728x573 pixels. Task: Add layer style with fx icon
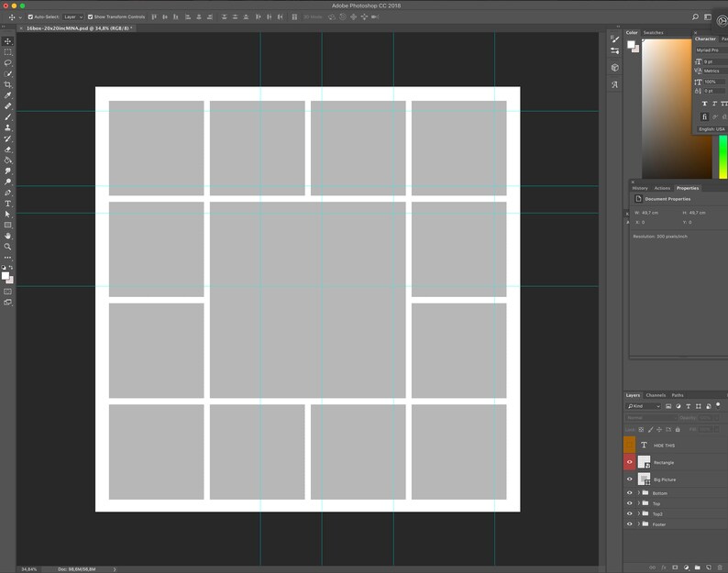pyautogui.click(x=664, y=567)
